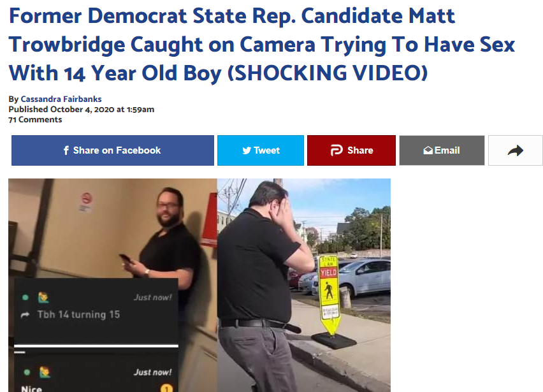Click the red Parler Share button

351,150
